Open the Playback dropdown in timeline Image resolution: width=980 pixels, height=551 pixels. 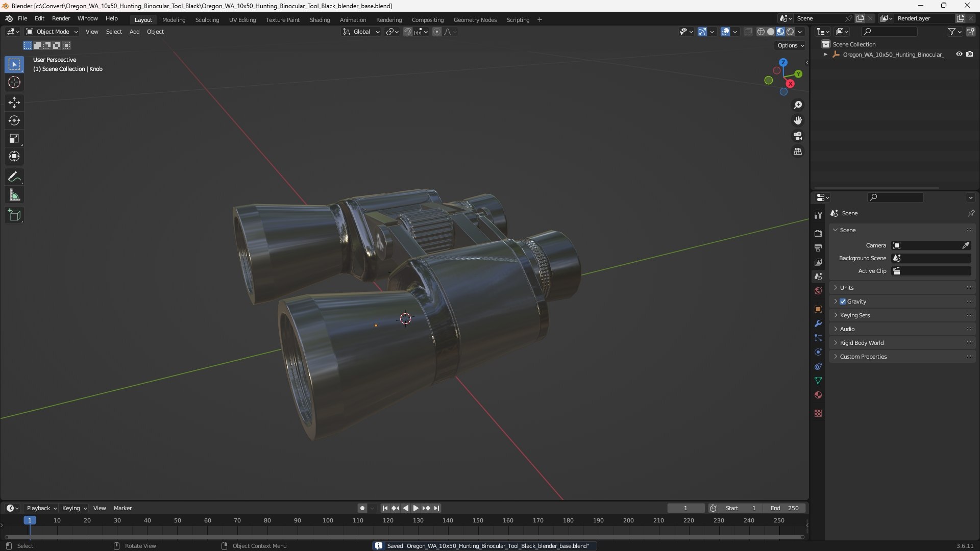(x=41, y=508)
